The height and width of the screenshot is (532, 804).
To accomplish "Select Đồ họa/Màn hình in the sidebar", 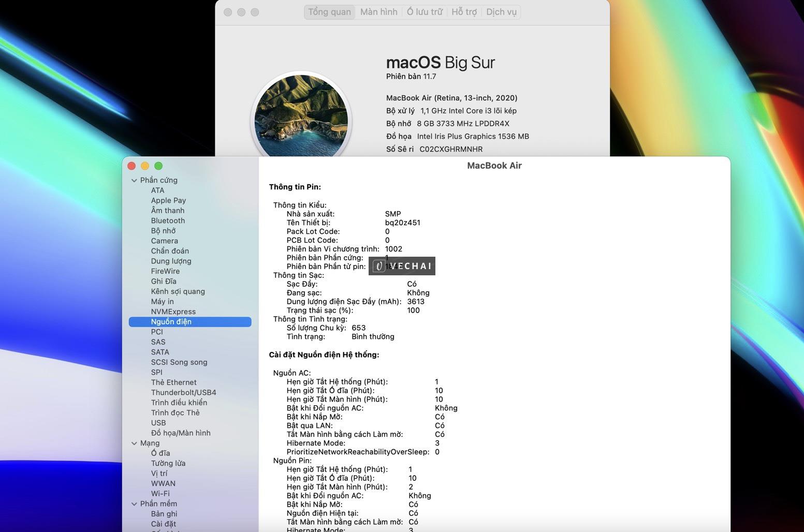I will click(x=181, y=433).
